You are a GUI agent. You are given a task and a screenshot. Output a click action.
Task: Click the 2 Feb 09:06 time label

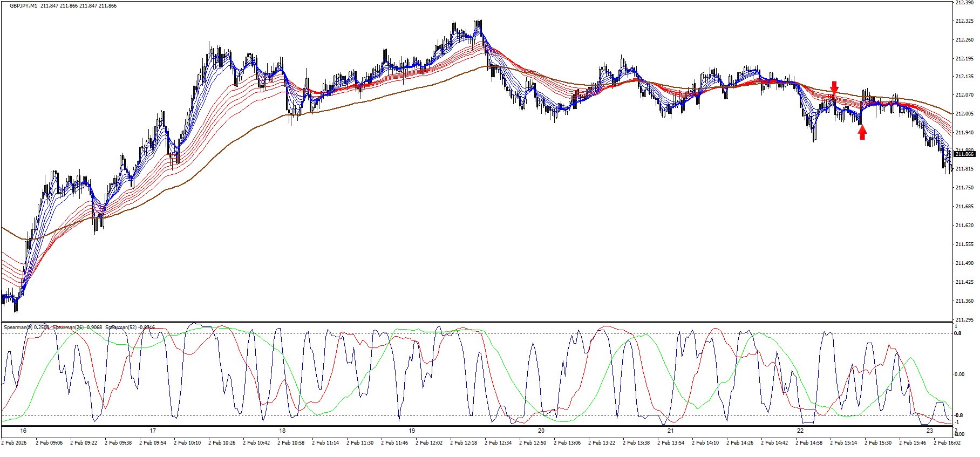(49, 443)
